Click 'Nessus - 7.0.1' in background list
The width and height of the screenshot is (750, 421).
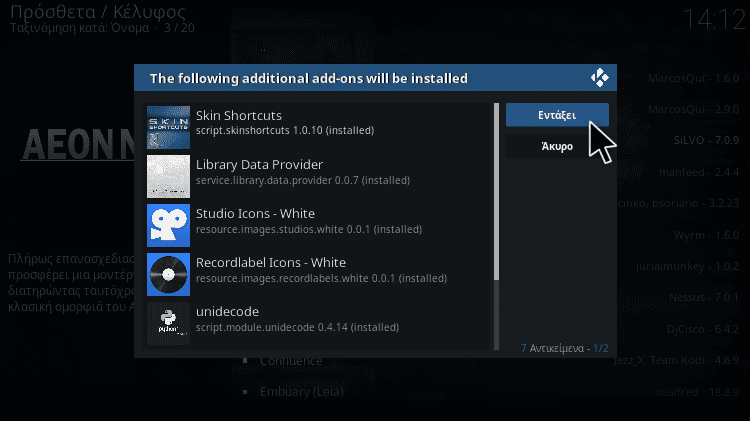[x=704, y=298]
